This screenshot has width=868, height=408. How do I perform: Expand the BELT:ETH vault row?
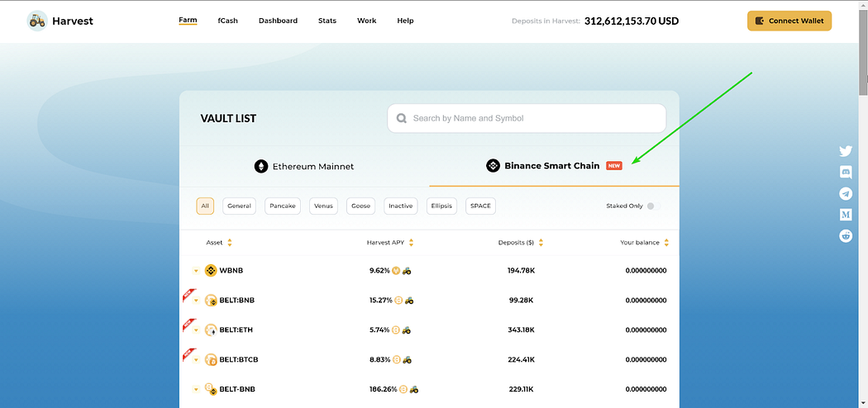(195, 330)
